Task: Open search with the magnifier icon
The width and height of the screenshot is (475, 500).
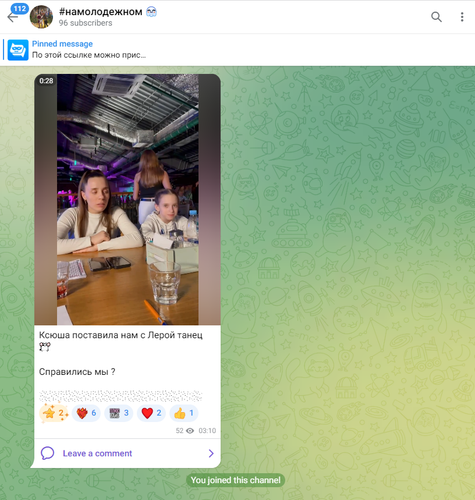Action: [x=436, y=17]
